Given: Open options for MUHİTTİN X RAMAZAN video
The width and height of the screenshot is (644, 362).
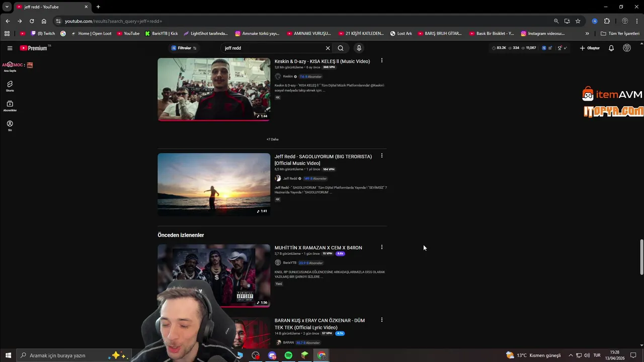Looking at the screenshot, I should pyautogui.click(x=381, y=247).
